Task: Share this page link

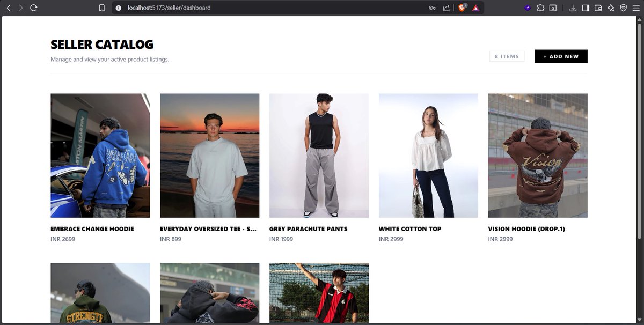Action: click(x=447, y=8)
